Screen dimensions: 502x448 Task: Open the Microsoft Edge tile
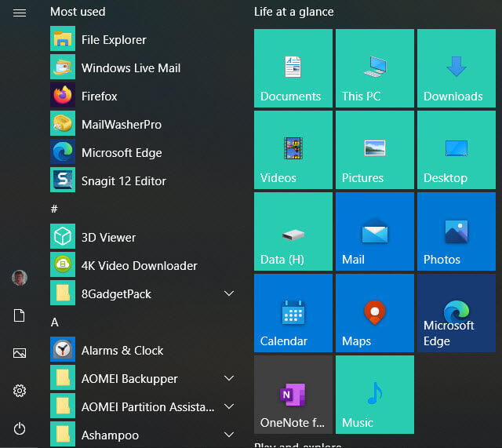coord(457,313)
